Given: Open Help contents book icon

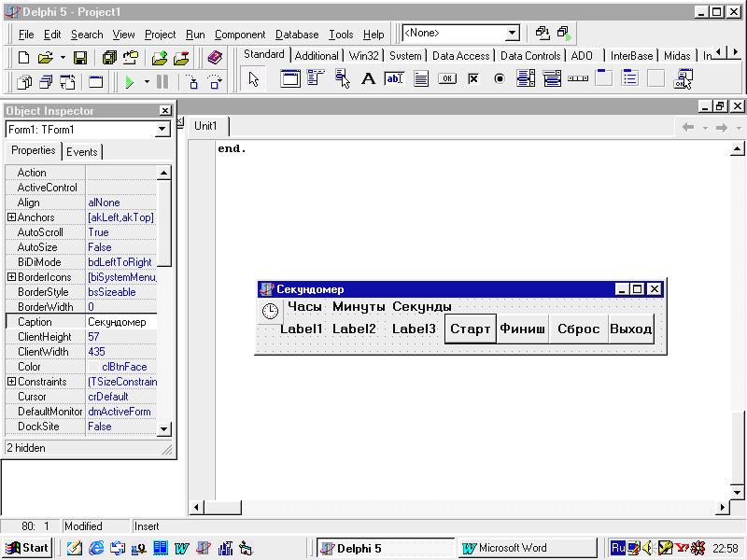Looking at the screenshot, I should tap(216, 58).
